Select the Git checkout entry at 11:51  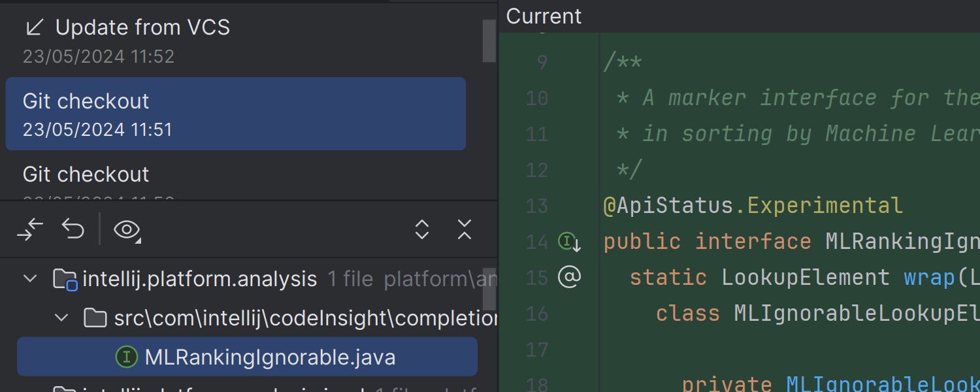point(235,114)
